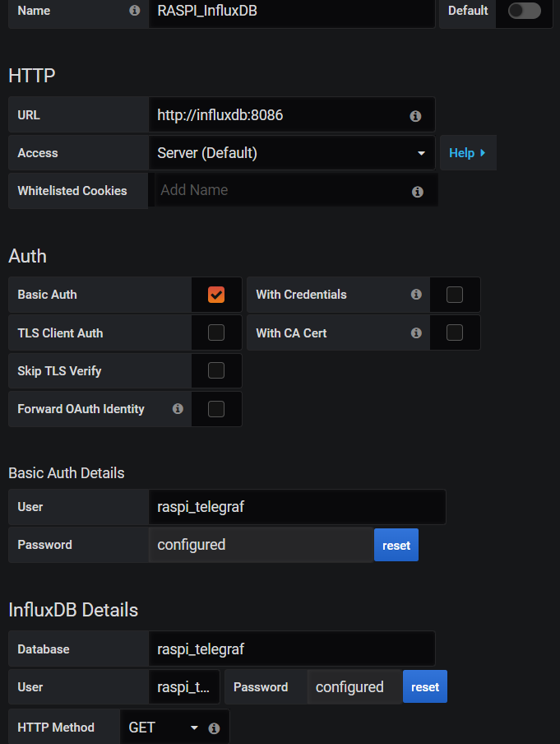This screenshot has height=744, width=560.
Task: Click the With Credentials info icon
Action: coord(416,295)
